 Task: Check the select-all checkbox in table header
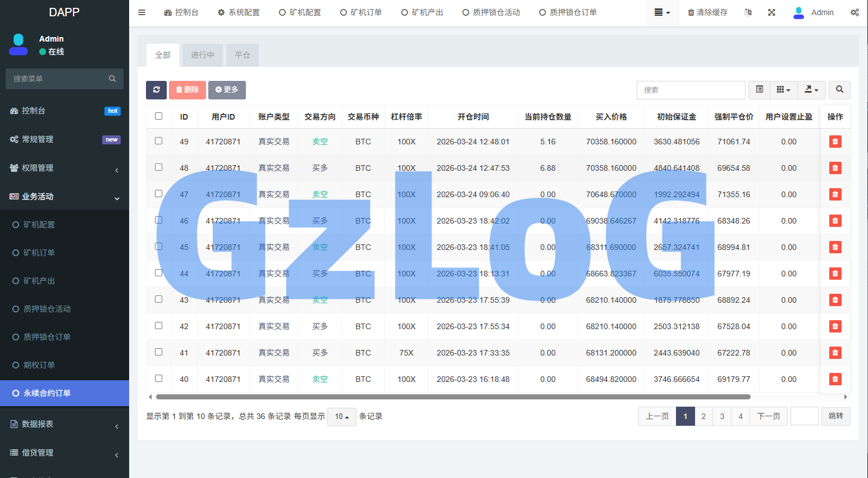click(159, 116)
